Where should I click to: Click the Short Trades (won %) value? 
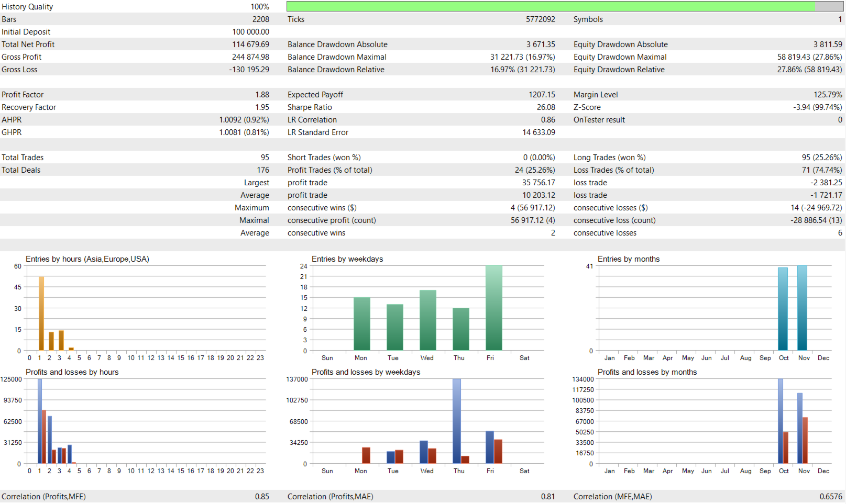point(539,158)
